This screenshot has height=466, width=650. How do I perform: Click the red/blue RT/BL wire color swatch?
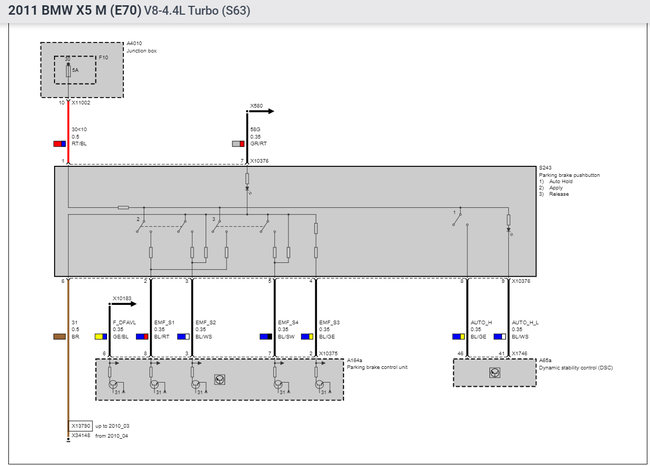click(60, 144)
